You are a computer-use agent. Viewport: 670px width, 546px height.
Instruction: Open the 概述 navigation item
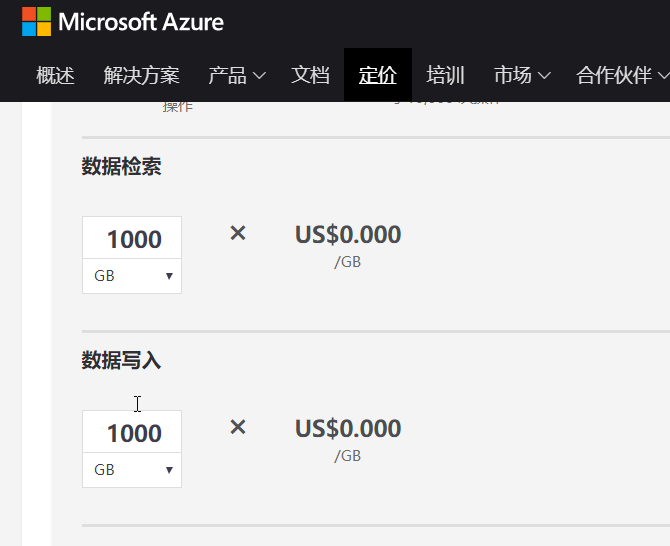55,75
